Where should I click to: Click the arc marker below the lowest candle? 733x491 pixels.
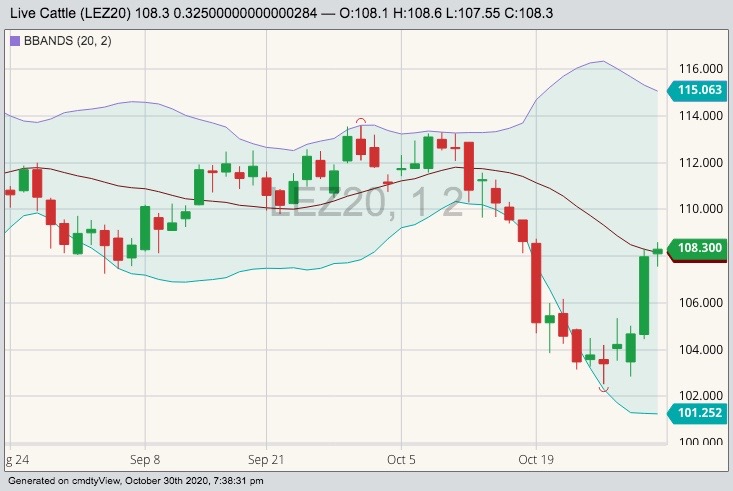pyautogui.click(x=603, y=389)
